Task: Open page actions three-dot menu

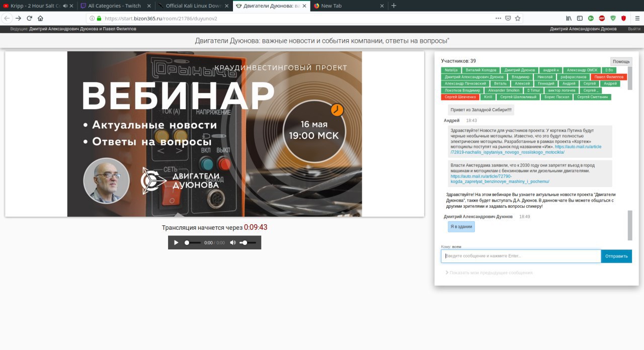Action: coord(498,18)
